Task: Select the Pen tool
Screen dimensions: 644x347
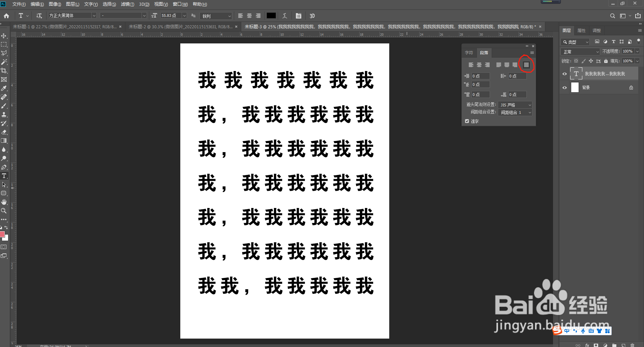Action: [4, 167]
